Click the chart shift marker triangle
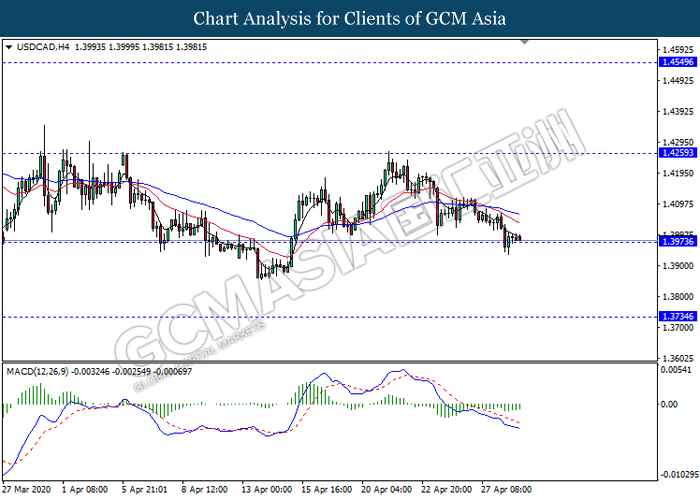Screen dimensions: 700x500 (525, 42)
